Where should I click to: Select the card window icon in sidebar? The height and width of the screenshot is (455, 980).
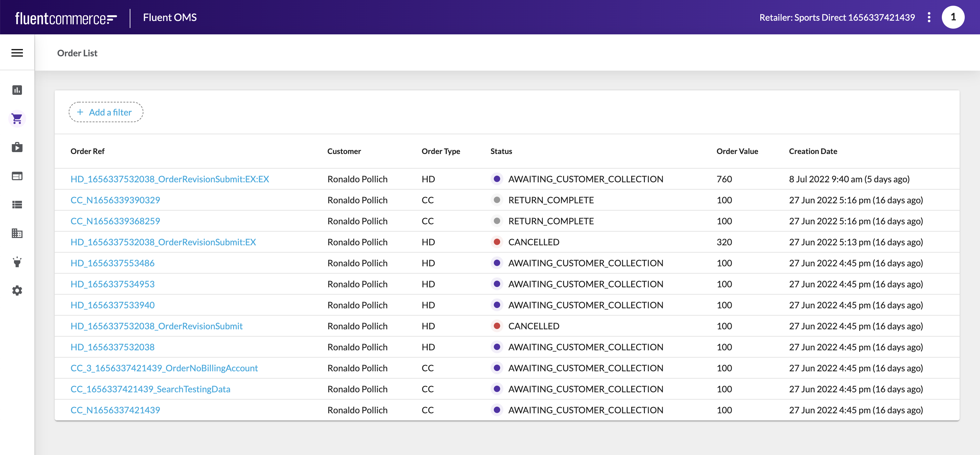point(17,176)
